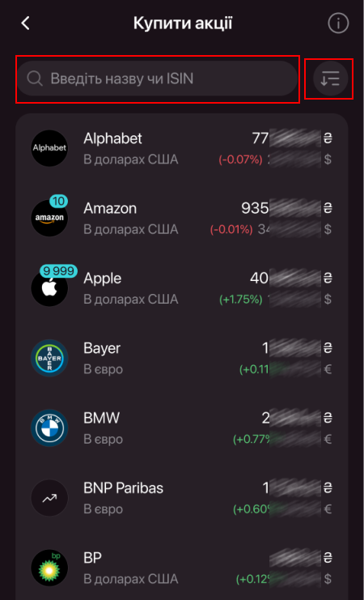Open the sort options button
The height and width of the screenshot is (600, 364).
point(330,79)
